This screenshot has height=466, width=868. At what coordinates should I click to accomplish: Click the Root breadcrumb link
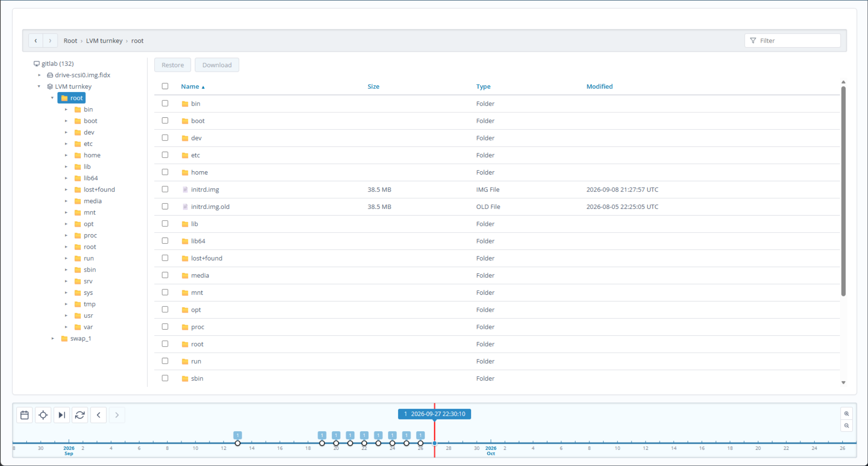pyautogui.click(x=70, y=41)
